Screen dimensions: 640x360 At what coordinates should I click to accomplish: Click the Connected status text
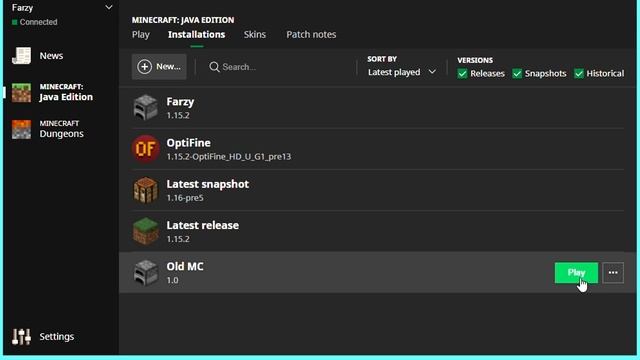38,22
